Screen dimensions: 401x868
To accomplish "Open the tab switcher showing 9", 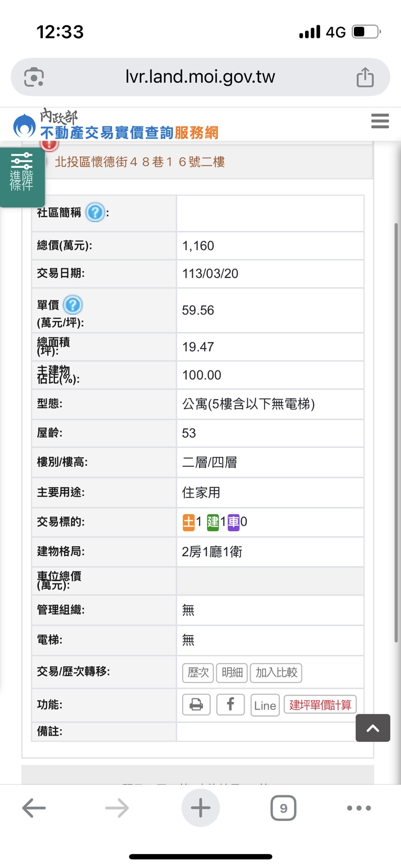I will 283,808.
